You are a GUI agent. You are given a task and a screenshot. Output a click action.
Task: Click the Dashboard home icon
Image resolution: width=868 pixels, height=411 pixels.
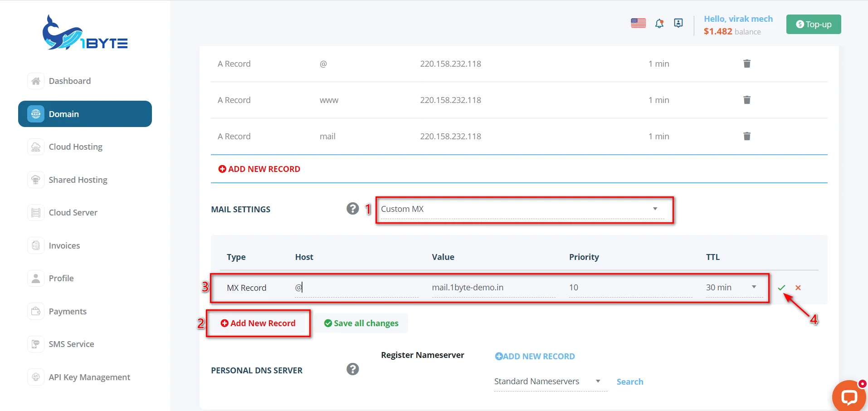pos(36,81)
